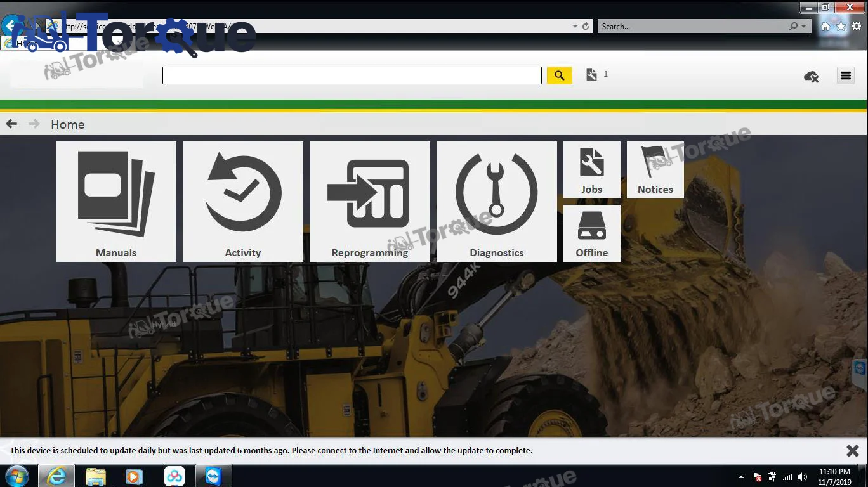868x487 pixels.
Task: Open the colorful cloud app in the taskbar
Action: [174, 476]
